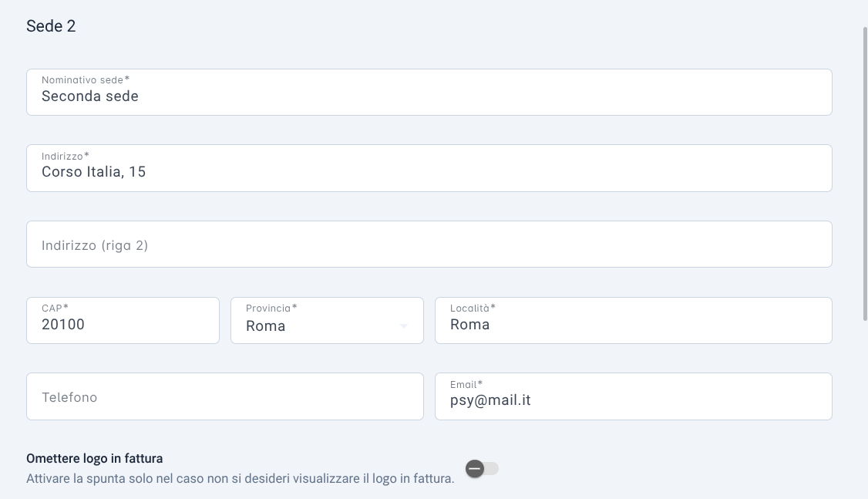Click the text 'Attivare la spunta solo nel caso'
868x499 pixels.
click(116, 478)
